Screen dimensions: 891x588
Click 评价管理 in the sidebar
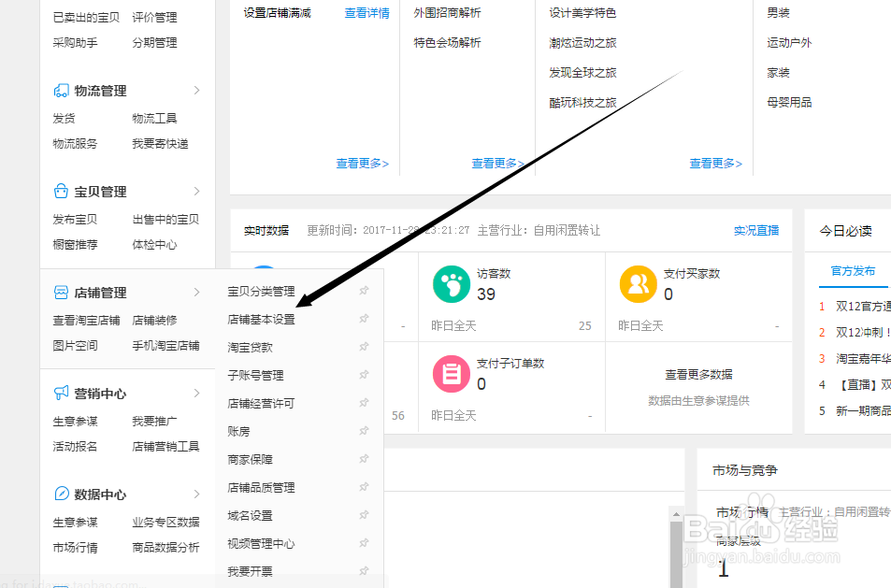tap(154, 18)
